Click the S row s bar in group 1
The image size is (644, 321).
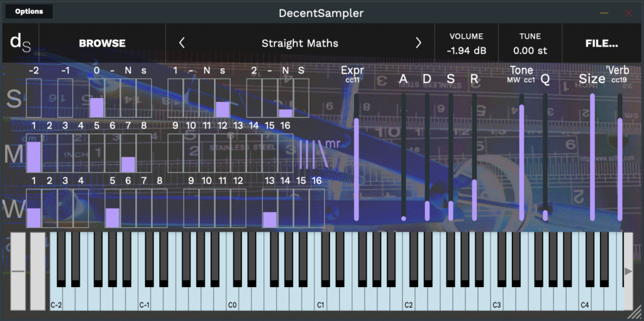point(223,98)
